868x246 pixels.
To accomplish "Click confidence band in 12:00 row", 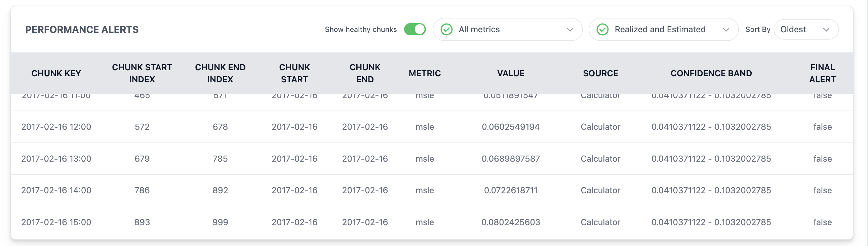I will (711, 127).
